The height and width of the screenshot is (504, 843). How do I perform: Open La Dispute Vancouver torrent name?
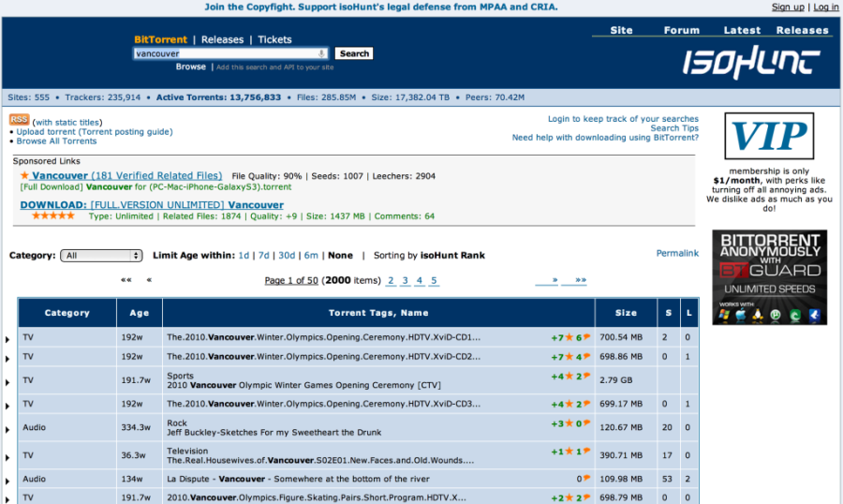coord(298,479)
